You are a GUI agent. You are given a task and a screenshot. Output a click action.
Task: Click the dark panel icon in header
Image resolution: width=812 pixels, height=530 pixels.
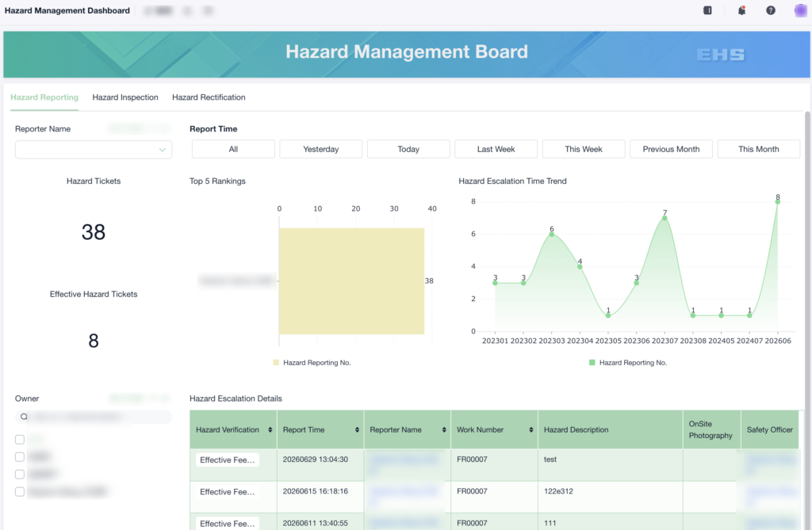(x=707, y=10)
